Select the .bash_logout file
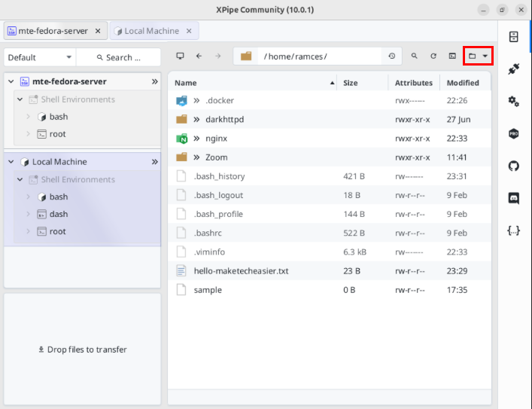The width and height of the screenshot is (532, 409). 329,195
